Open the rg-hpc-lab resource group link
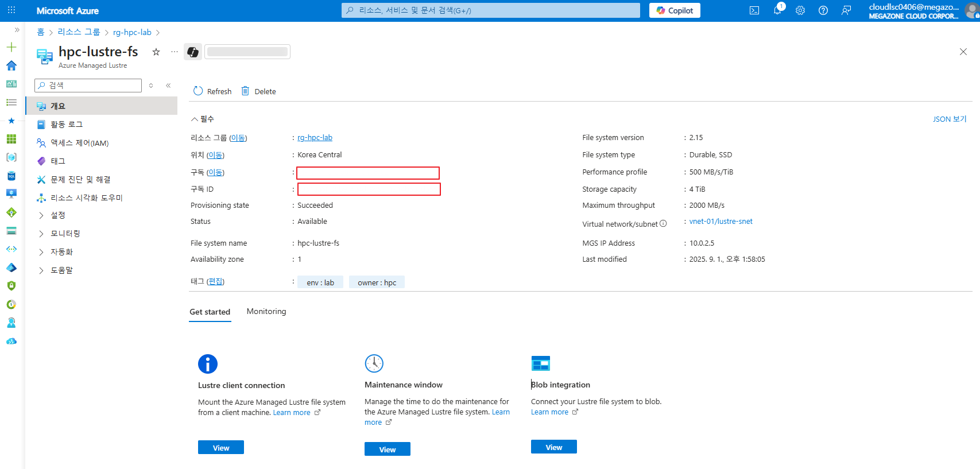The width and height of the screenshot is (980, 469). 315,138
